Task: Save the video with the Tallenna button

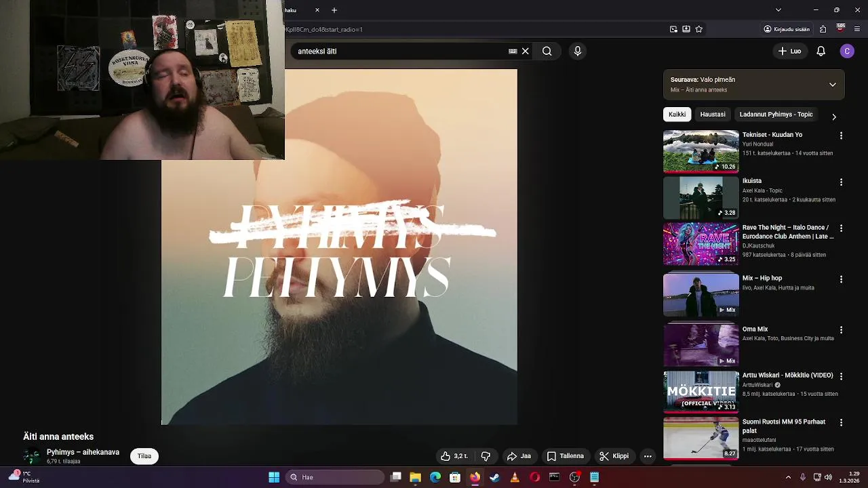Action: (566, 456)
